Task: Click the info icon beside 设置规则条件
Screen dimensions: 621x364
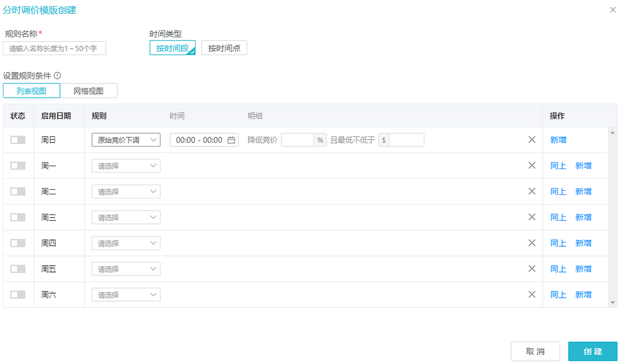Action: 57,75
